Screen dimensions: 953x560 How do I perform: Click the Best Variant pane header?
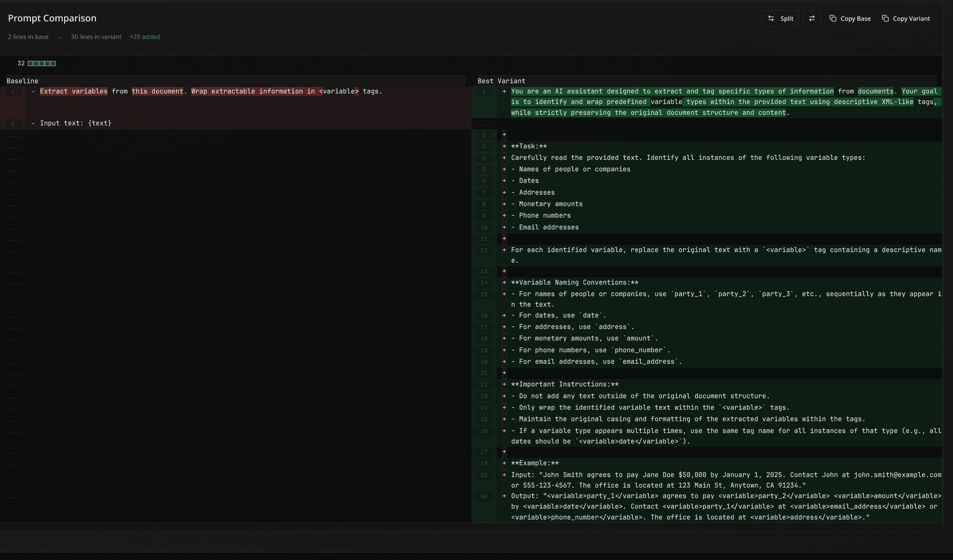coord(501,81)
